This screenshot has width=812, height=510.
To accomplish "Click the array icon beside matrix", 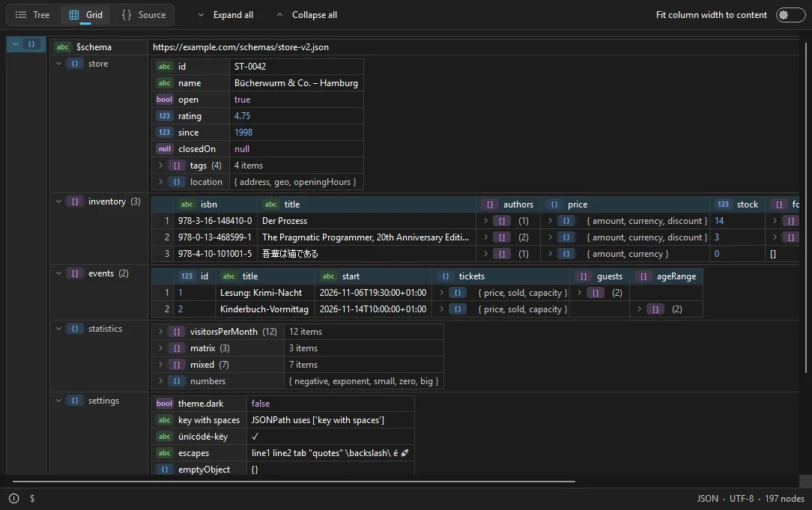I will (177, 348).
